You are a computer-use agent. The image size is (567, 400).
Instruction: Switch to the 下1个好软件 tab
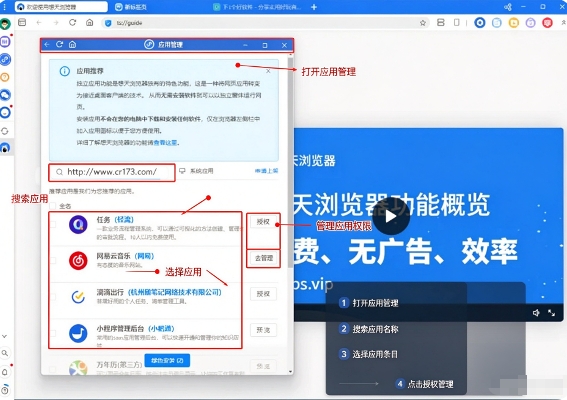pos(257,7)
